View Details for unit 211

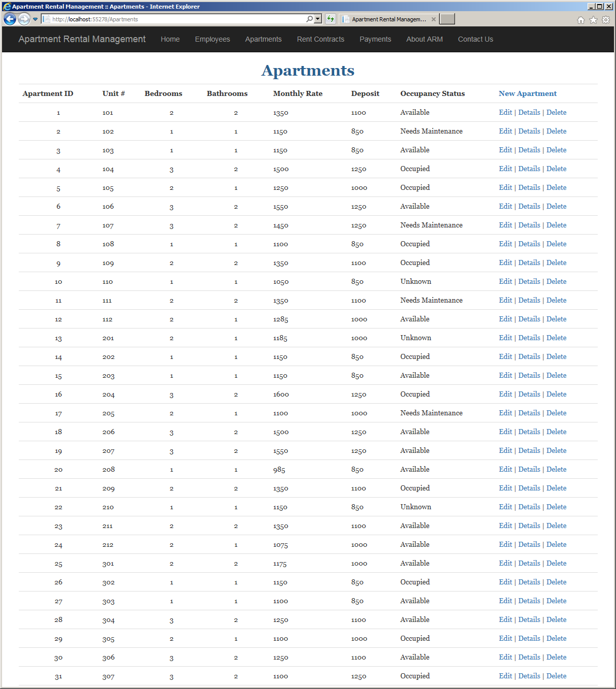coord(529,526)
